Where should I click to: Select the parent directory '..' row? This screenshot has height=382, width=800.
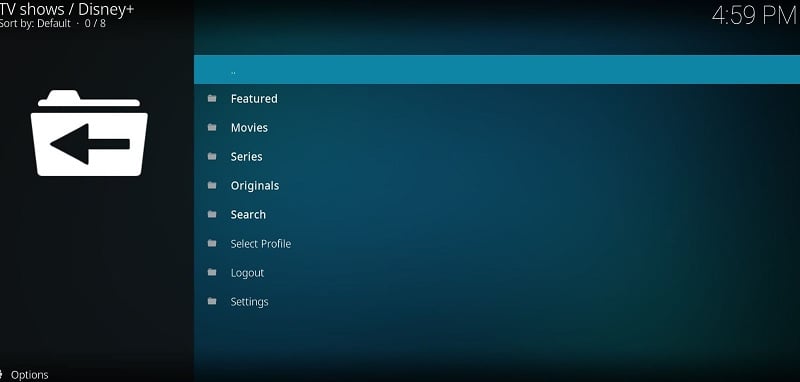[x=497, y=69]
